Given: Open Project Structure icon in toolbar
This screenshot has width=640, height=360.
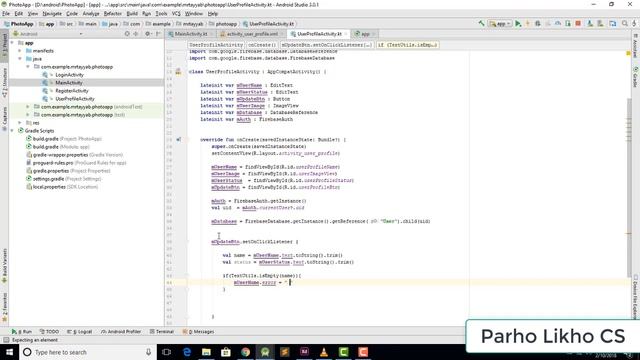Looking at the screenshot, I should tap(613, 24).
